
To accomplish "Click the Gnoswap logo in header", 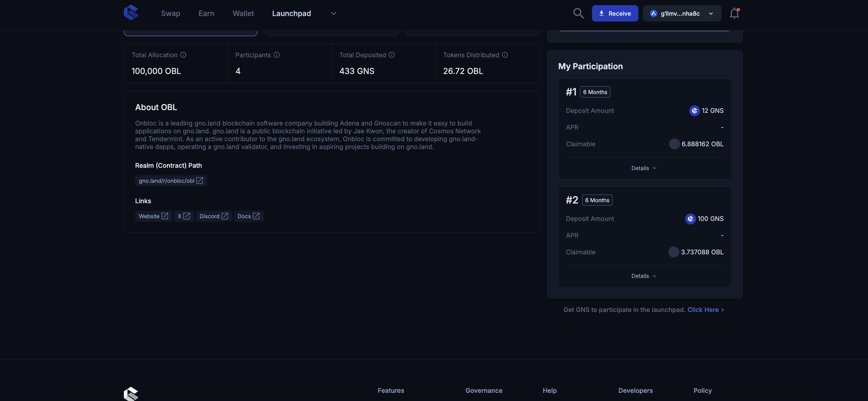I will click(131, 13).
